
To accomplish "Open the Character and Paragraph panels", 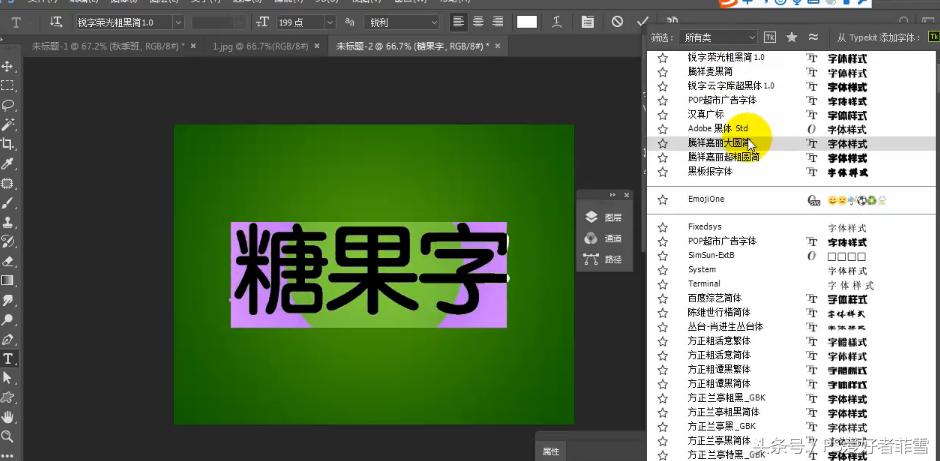I will [588, 22].
